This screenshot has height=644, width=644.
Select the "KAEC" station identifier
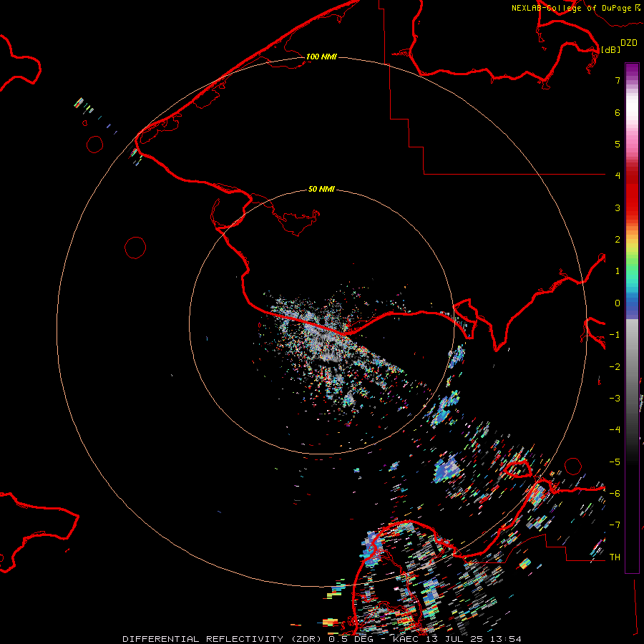(x=406, y=639)
